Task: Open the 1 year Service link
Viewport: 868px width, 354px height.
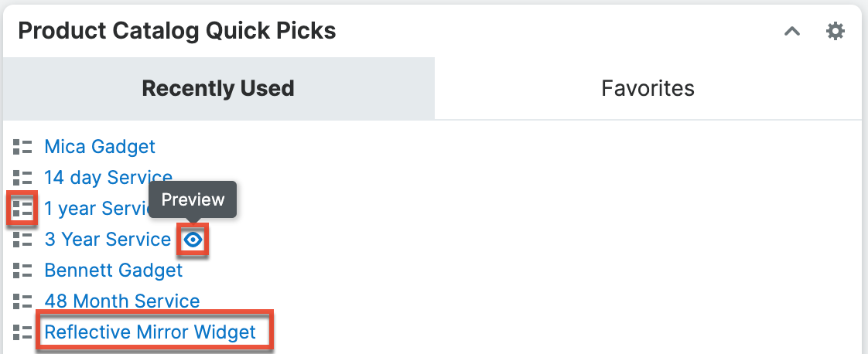Action: pos(97,209)
